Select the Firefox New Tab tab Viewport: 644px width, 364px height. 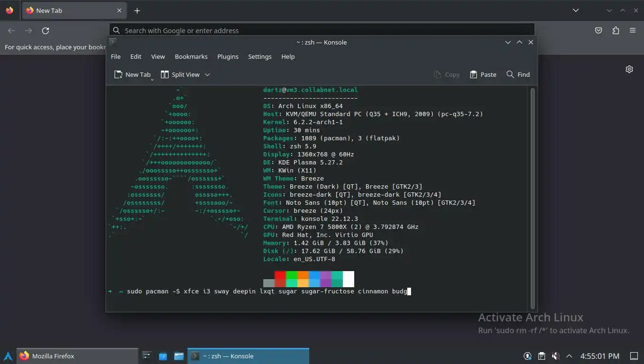pos(74,10)
